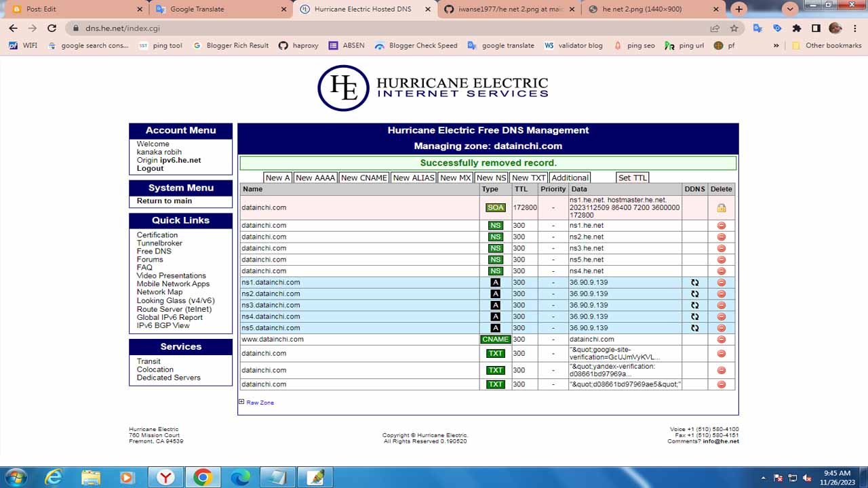Open Chrome tab search dropdown
Viewport: 868px width, 488px height.
789,9
